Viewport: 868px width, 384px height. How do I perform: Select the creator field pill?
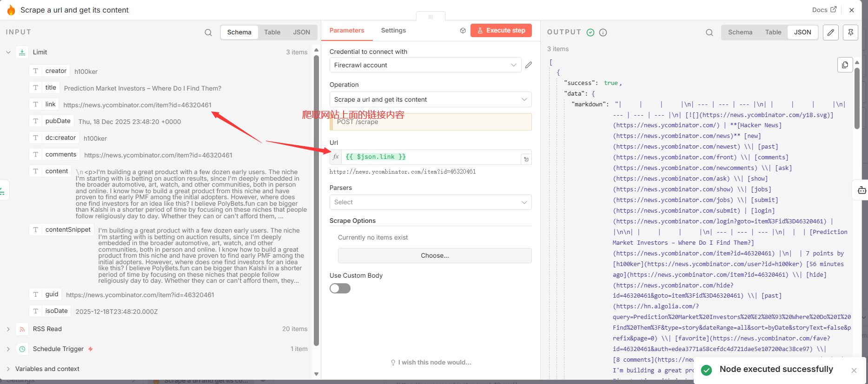50,71
